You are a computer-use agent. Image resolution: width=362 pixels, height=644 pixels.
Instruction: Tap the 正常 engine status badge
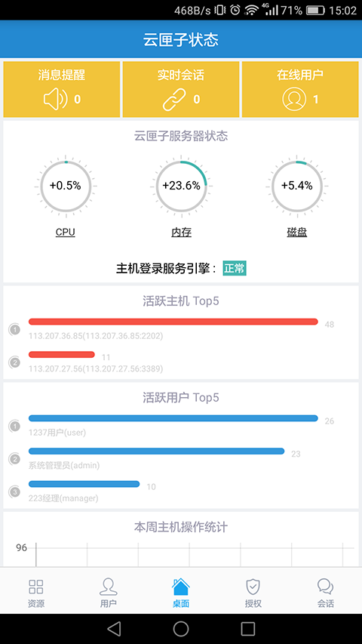pos(235,269)
